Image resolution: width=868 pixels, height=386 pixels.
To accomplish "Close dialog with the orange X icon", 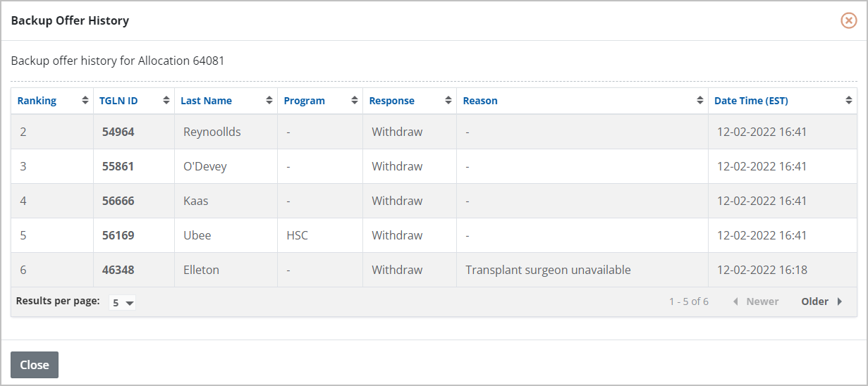I will (x=849, y=20).
